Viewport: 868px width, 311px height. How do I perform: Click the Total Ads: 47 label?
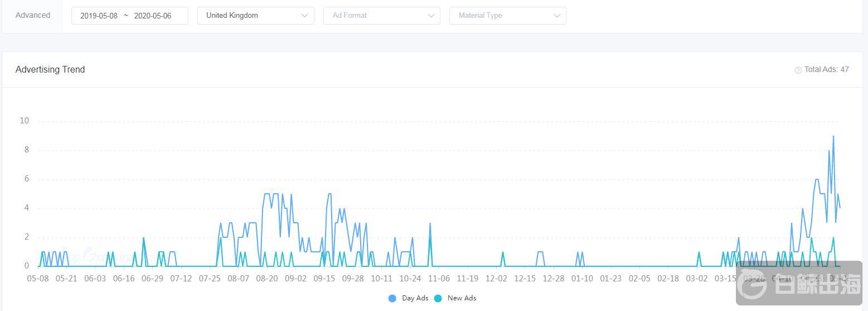826,70
